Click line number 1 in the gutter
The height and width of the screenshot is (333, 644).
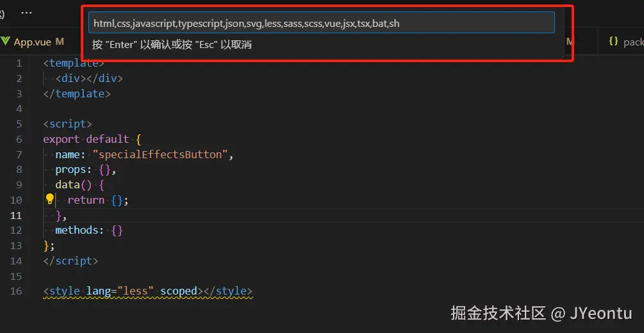[x=19, y=63]
